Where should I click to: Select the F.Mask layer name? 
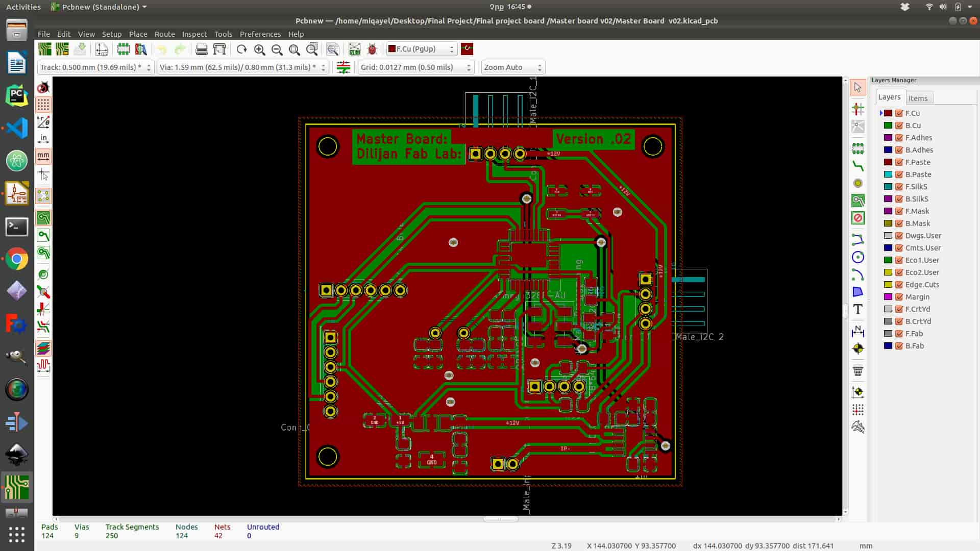(917, 211)
